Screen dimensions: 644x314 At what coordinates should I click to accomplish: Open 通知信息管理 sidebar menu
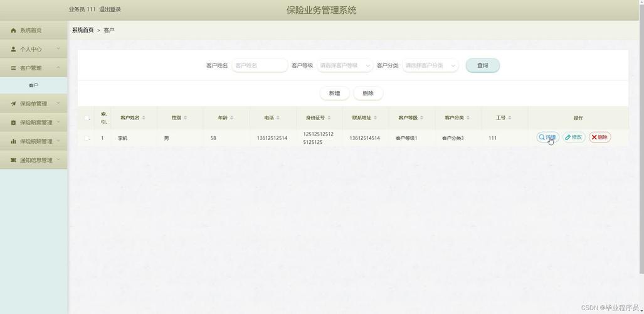34,160
